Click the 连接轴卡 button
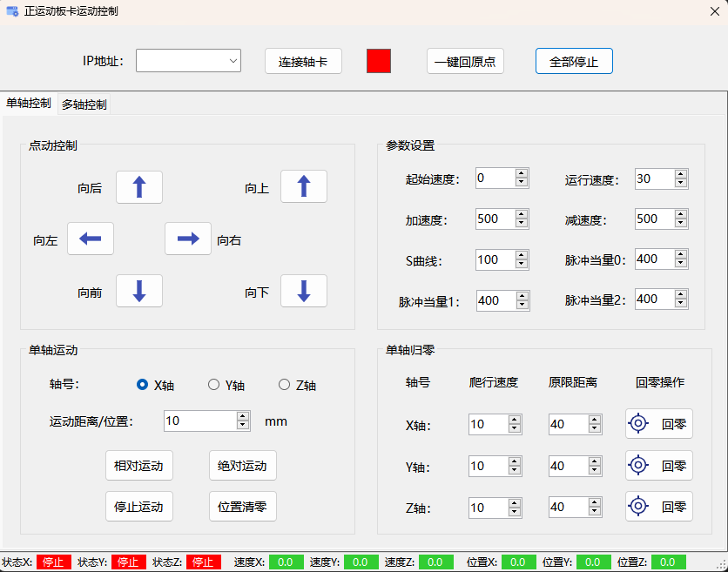The height and width of the screenshot is (572, 728). pos(303,61)
